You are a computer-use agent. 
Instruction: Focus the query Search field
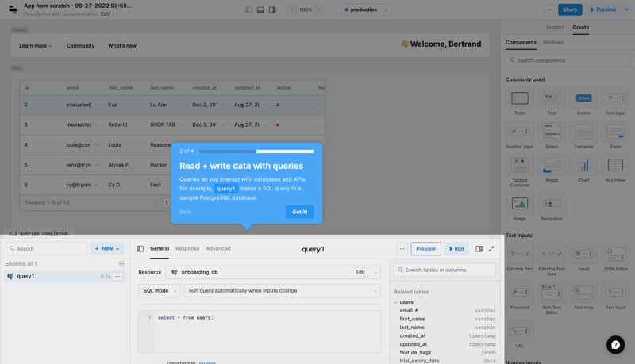[46, 249]
